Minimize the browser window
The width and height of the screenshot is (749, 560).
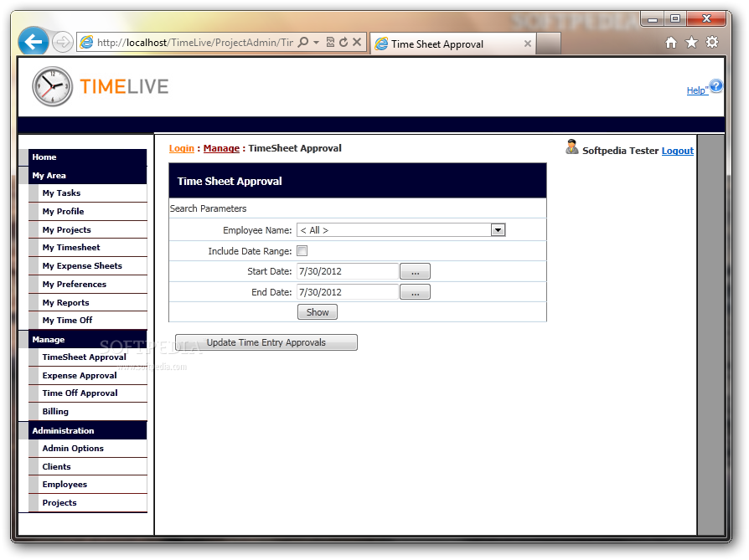click(x=653, y=18)
